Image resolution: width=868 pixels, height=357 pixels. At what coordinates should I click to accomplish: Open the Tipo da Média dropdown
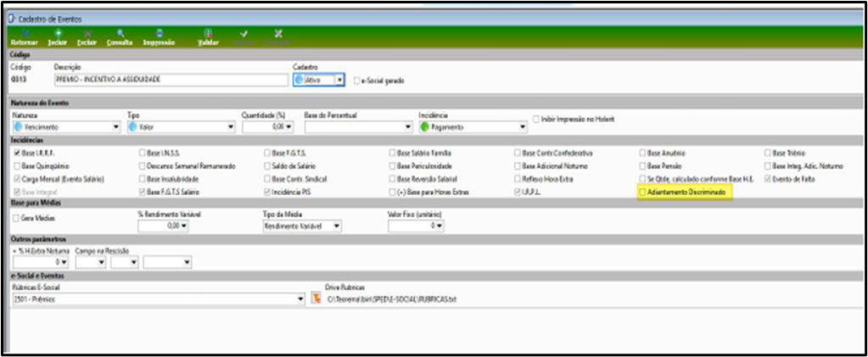[336, 226]
